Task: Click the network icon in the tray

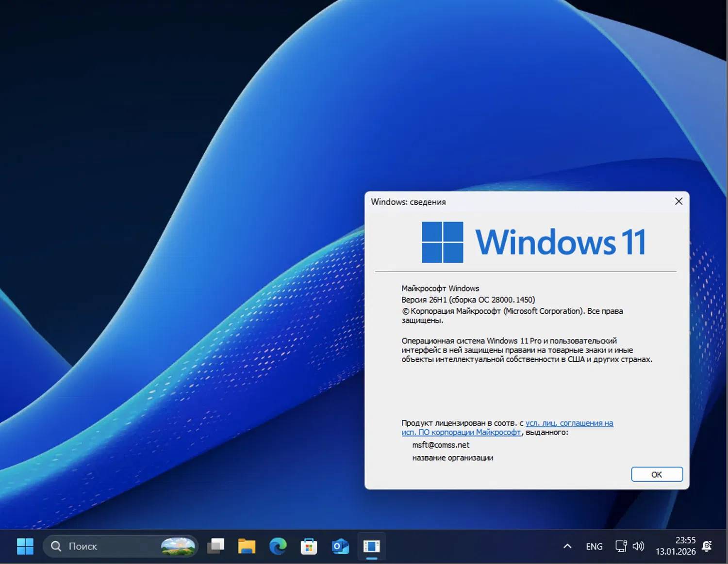Action: point(621,546)
